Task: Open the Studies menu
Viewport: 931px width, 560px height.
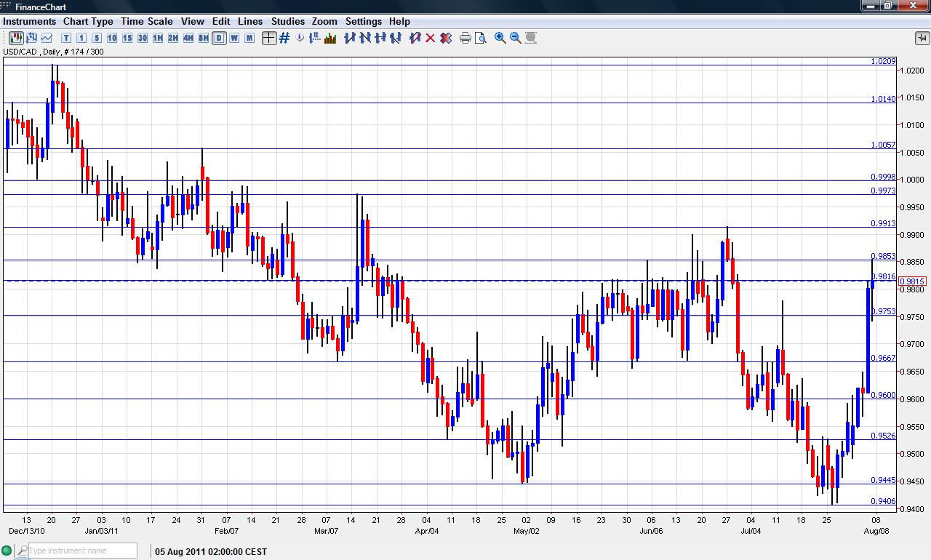Action: (288, 21)
